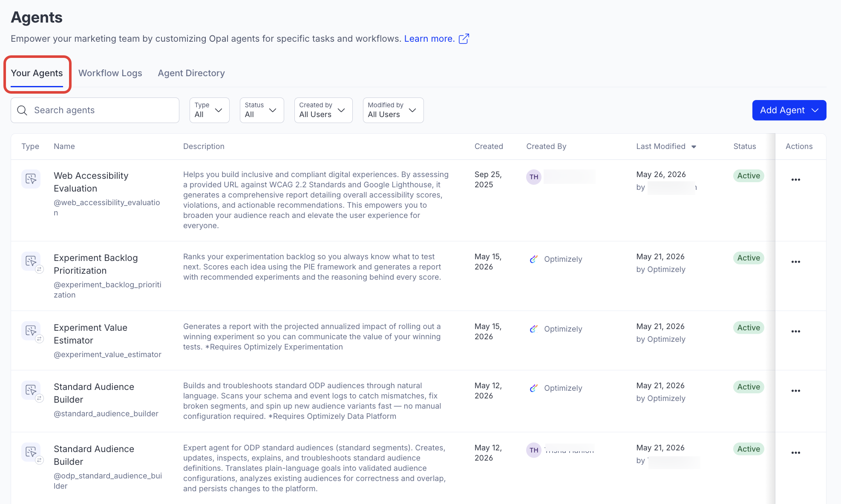Click the type icon for @standard_audience_builder agent
Image resolution: width=841 pixels, height=504 pixels.
click(31, 390)
